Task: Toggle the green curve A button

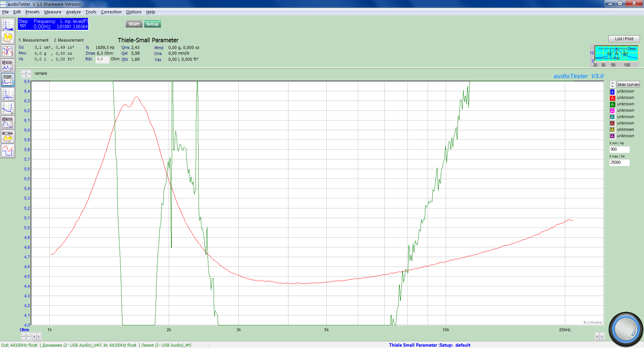Action: pos(612,104)
